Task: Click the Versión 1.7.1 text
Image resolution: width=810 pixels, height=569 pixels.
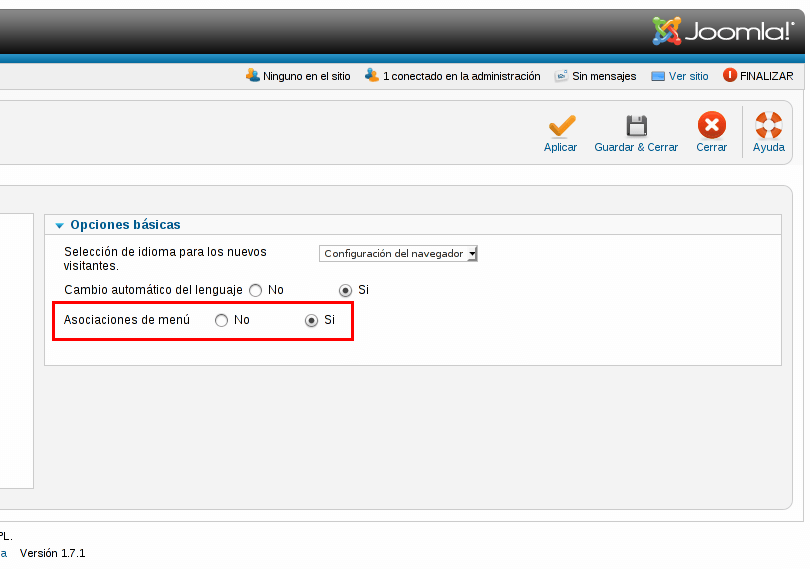Action: pos(52,553)
